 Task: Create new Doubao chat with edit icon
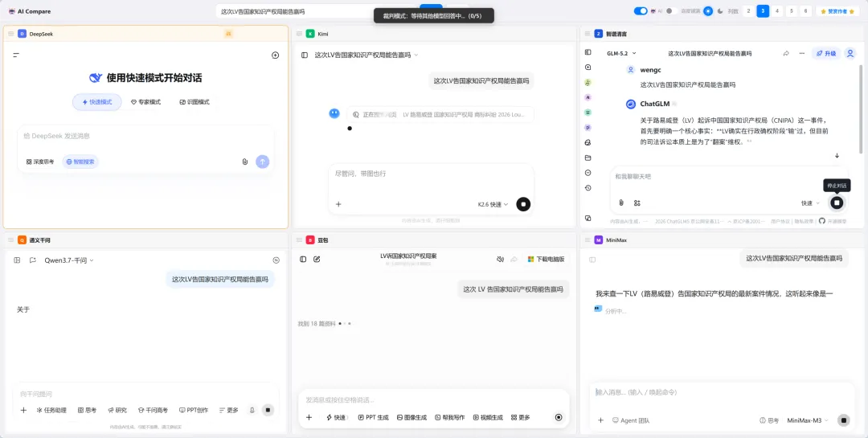317,259
